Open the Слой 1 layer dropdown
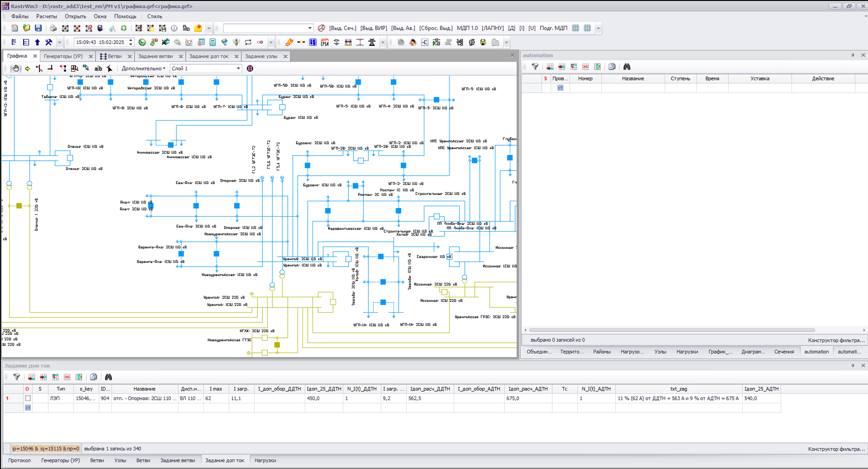 tap(206, 69)
